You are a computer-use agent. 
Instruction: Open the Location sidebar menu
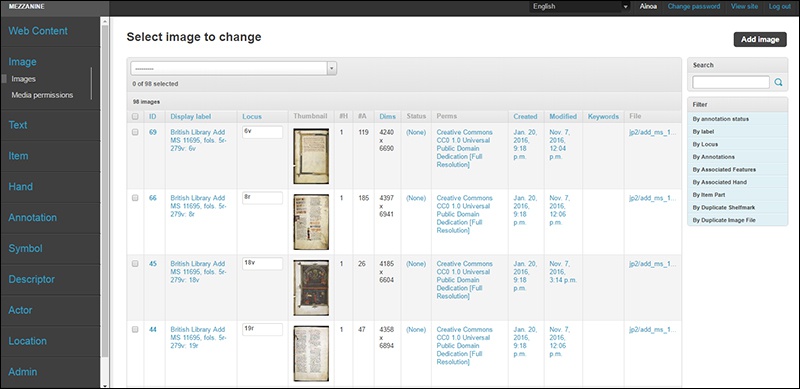pyautogui.click(x=28, y=341)
